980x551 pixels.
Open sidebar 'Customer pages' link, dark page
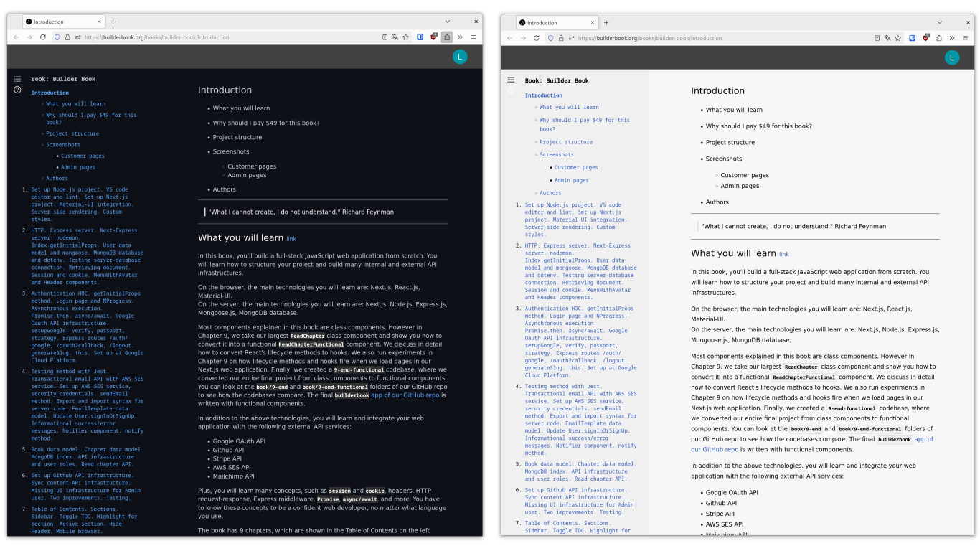point(83,156)
